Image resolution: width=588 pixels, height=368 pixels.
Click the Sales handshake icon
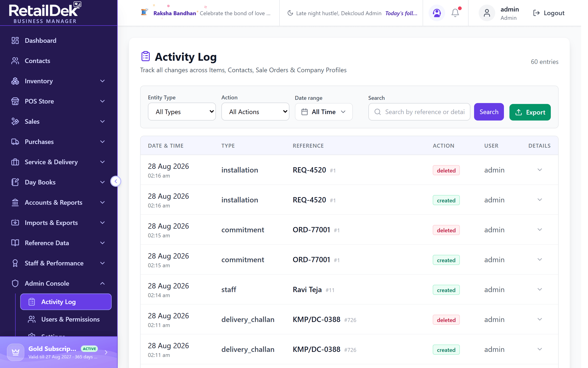pyautogui.click(x=15, y=121)
